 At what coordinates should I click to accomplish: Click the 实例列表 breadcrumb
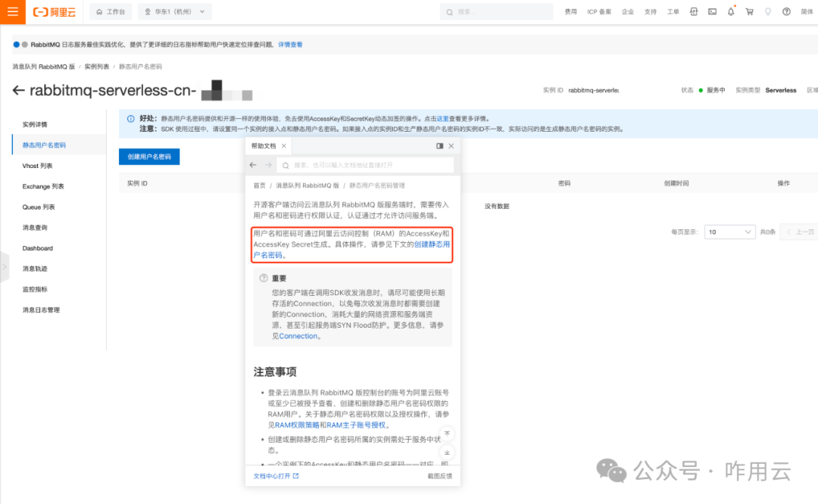coord(97,67)
